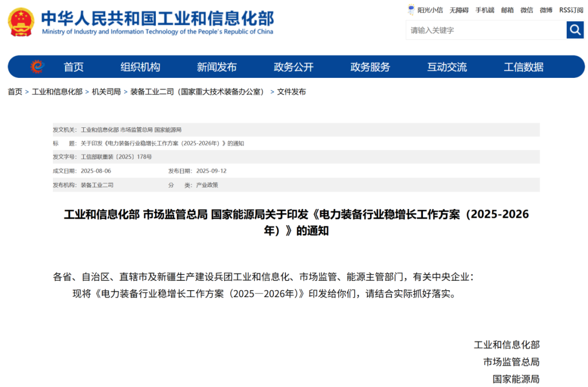Open the 工信数据 menu

point(524,67)
